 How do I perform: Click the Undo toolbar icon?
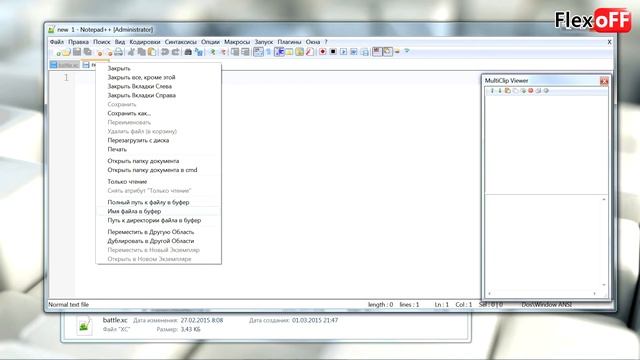pos(165,52)
